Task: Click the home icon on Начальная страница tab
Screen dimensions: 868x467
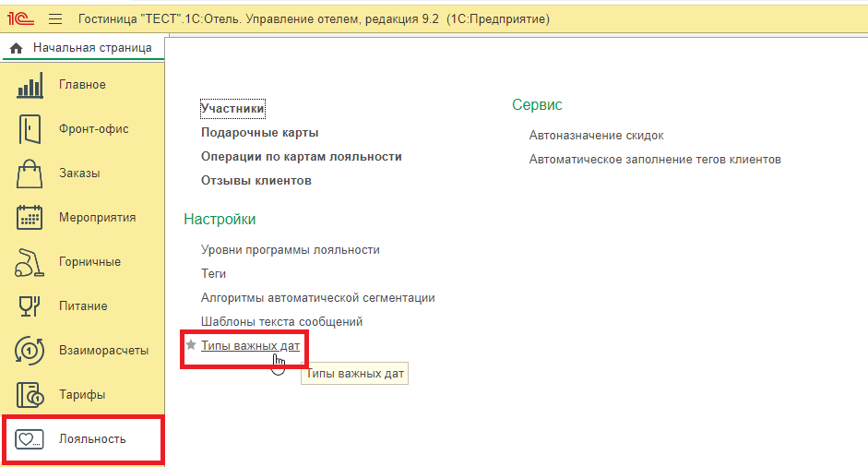Action: click(16, 48)
